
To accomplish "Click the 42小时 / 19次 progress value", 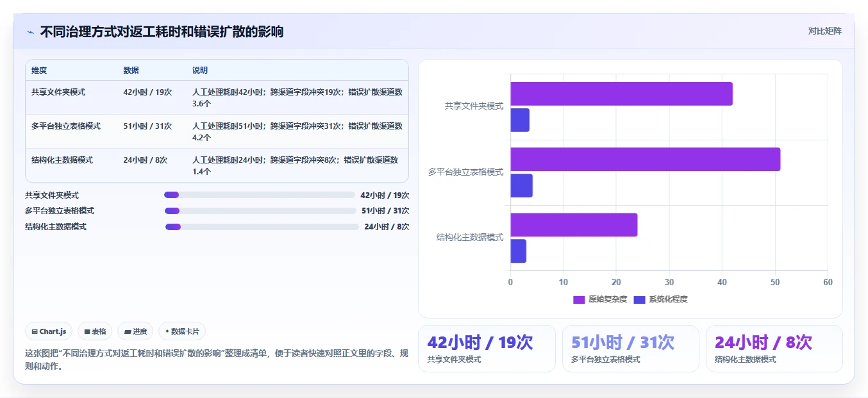I will [x=385, y=195].
